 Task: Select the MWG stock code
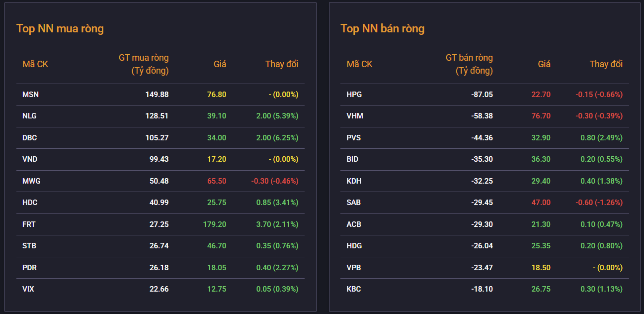(x=32, y=181)
